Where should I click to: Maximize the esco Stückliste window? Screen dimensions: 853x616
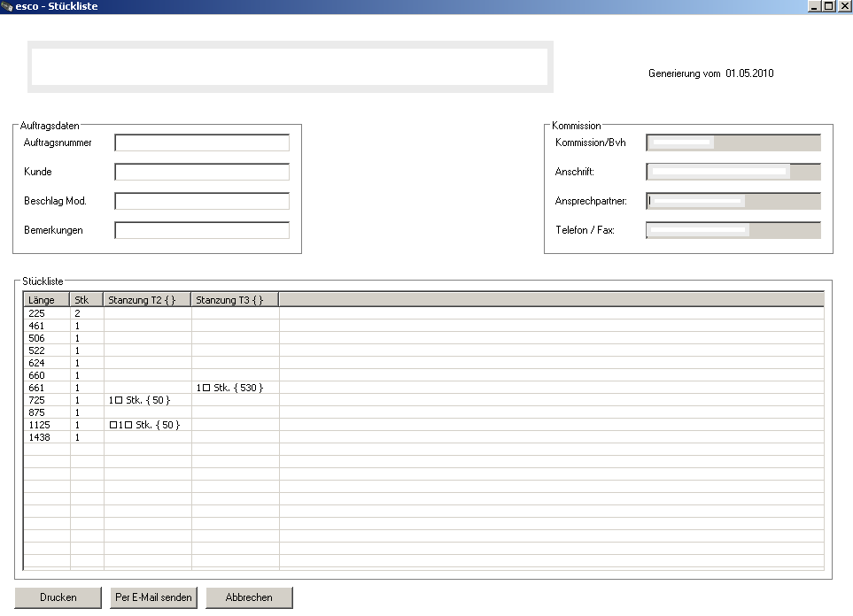coord(829,6)
